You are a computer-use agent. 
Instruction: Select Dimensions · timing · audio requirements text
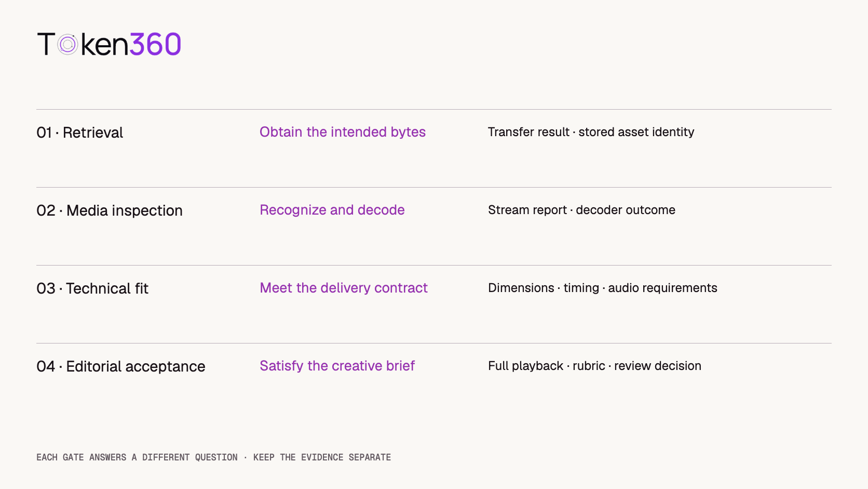(x=603, y=288)
